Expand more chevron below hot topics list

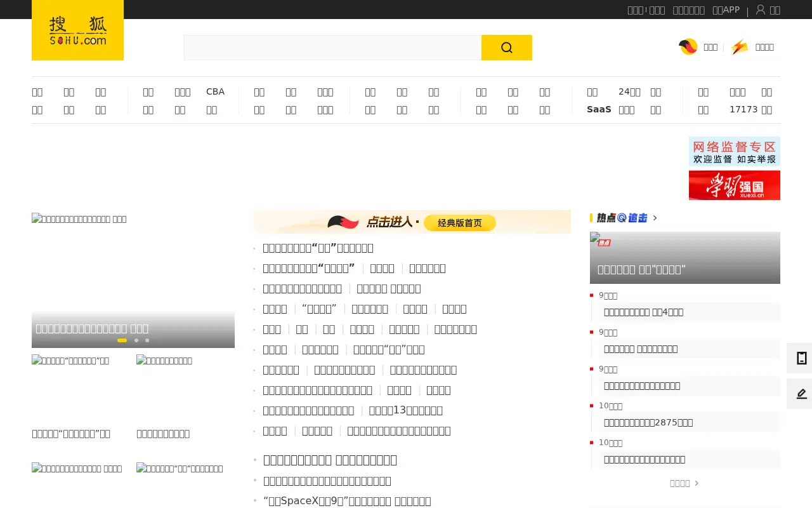click(x=697, y=483)
